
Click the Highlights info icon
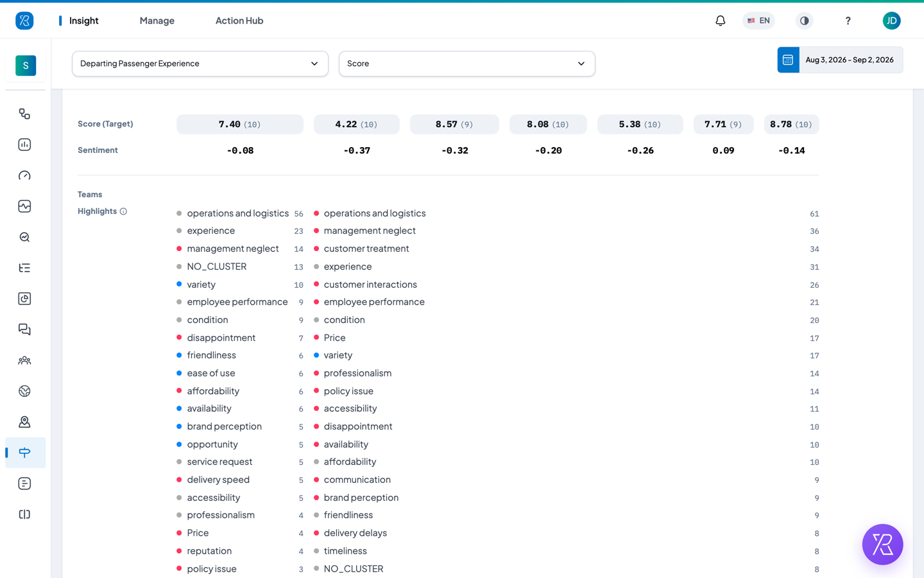tap(123, 211)
